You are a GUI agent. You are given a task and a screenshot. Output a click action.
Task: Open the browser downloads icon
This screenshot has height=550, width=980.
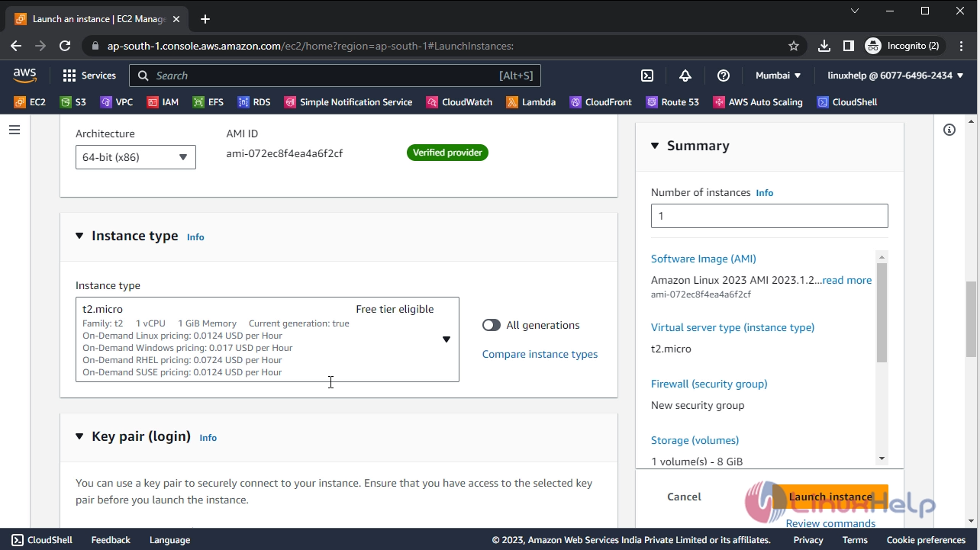click(824, 46)
